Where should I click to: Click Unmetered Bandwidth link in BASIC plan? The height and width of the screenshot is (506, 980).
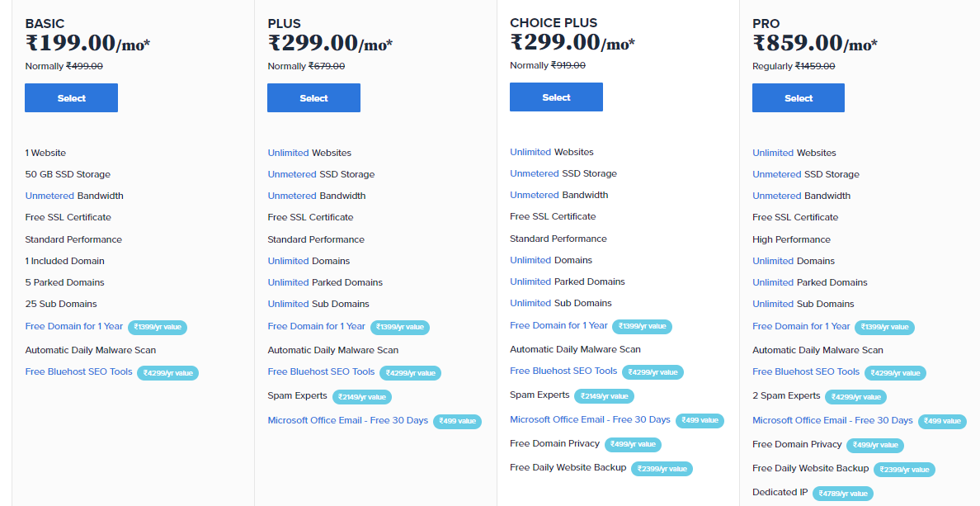tap(49, 196)
